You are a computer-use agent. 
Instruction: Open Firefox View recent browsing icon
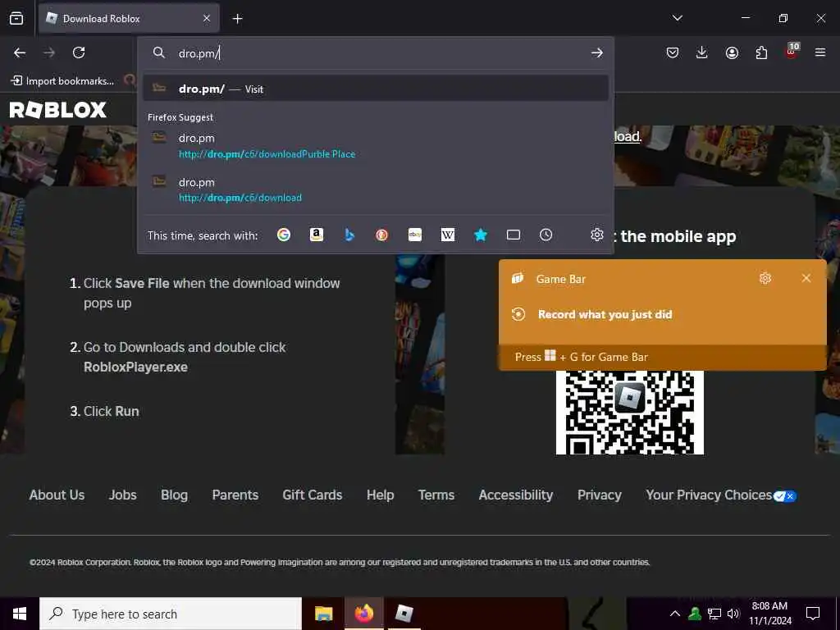click(x=16, y=19)
